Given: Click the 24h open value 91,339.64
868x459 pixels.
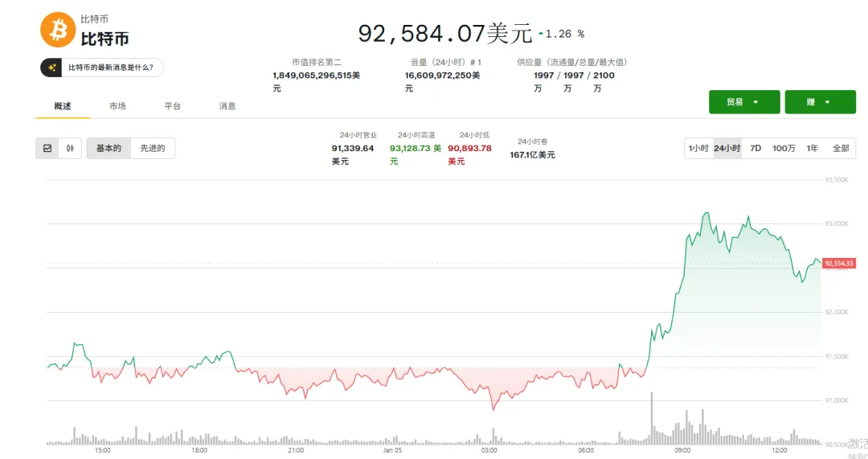Looking at the screenshot, I should click(353, 154).
